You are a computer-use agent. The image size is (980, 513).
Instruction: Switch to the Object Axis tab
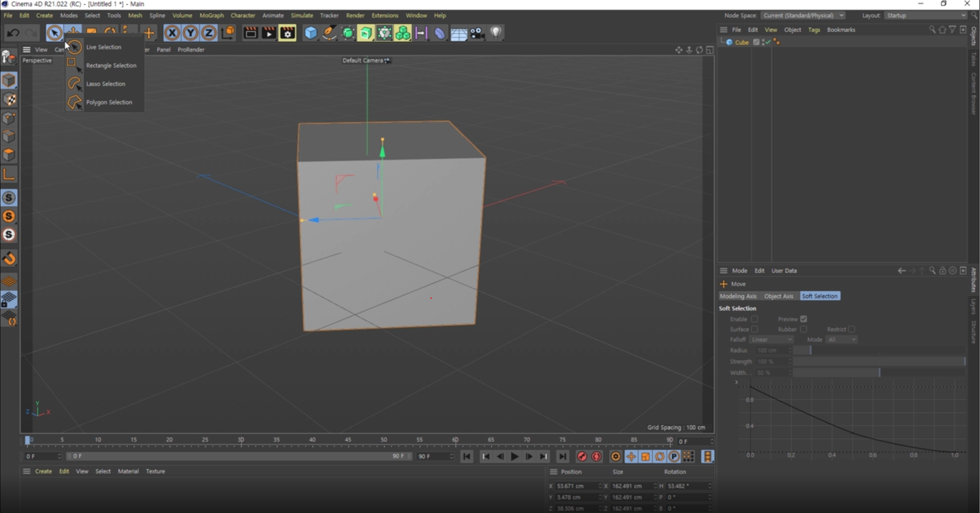(778, 296)
